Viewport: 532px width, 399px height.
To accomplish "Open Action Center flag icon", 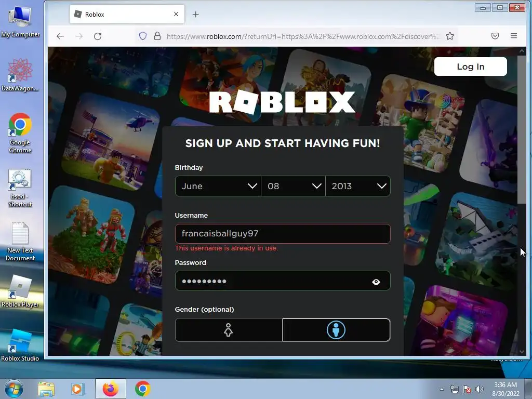I will coord(467,390).
